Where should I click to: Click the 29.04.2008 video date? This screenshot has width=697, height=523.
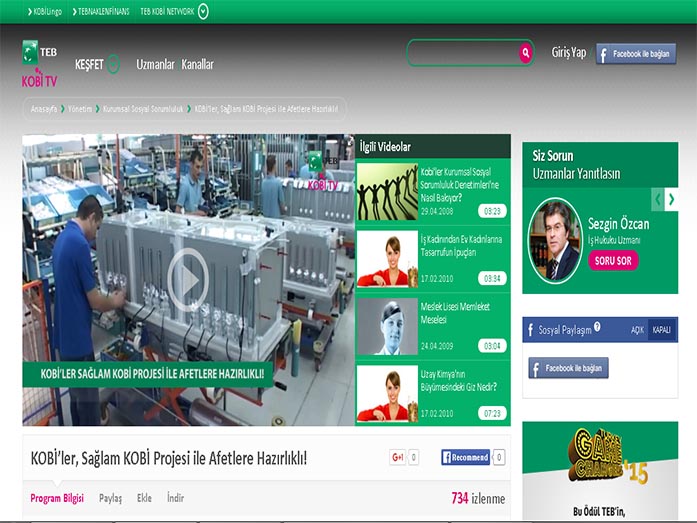click(x=437, y=212)
